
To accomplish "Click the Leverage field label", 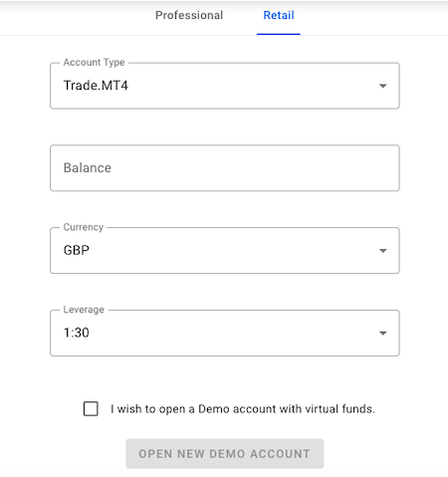I will click(x=84, y=310).
